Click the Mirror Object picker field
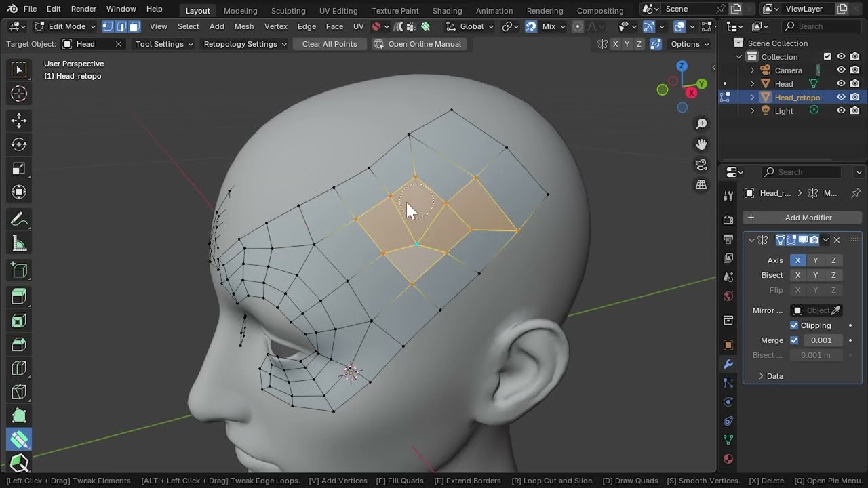The width and height of the screenshot is (868, 488). click(816, 310)
